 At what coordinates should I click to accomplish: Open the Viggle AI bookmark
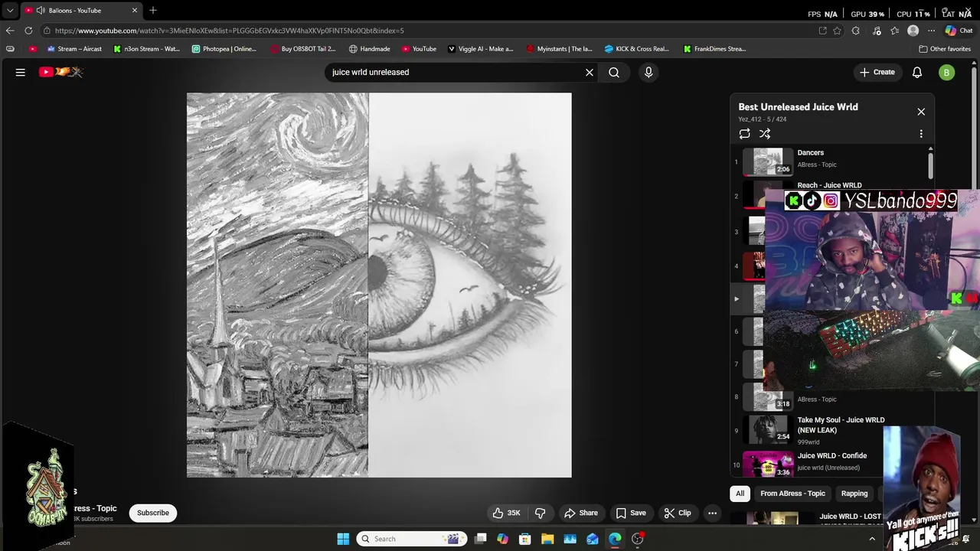click(x=480, y=49)
